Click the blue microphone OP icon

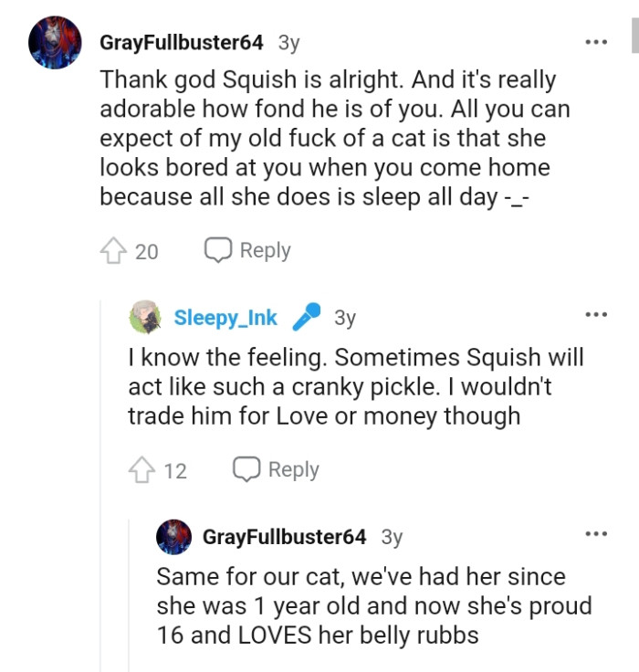[306, 317]
